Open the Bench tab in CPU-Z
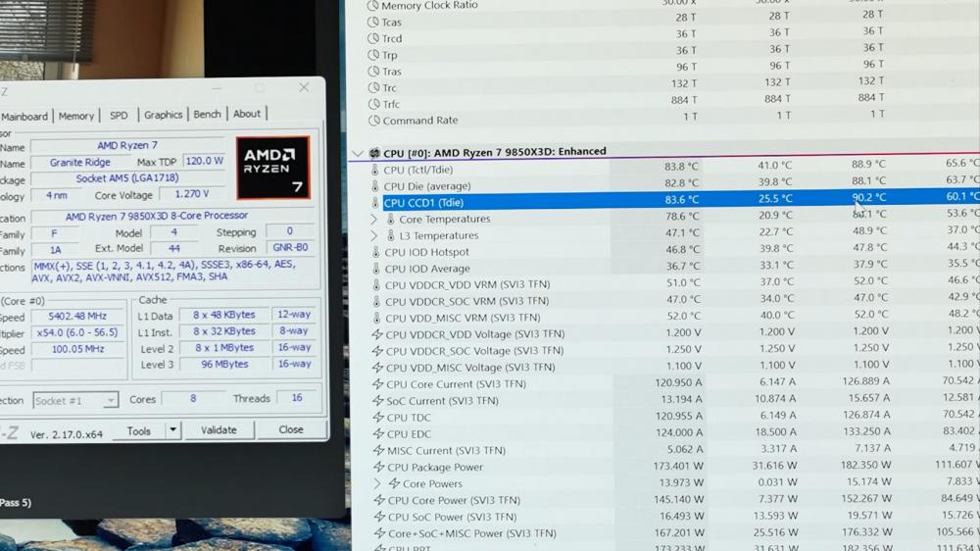 [x=207, y=115]
